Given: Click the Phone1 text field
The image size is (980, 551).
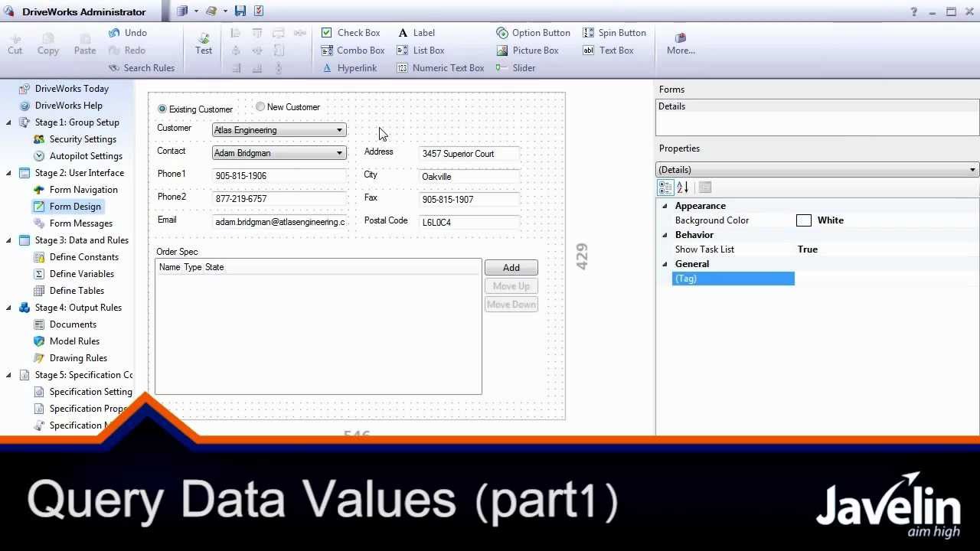Looking at the screenshot, I should 279,176.
